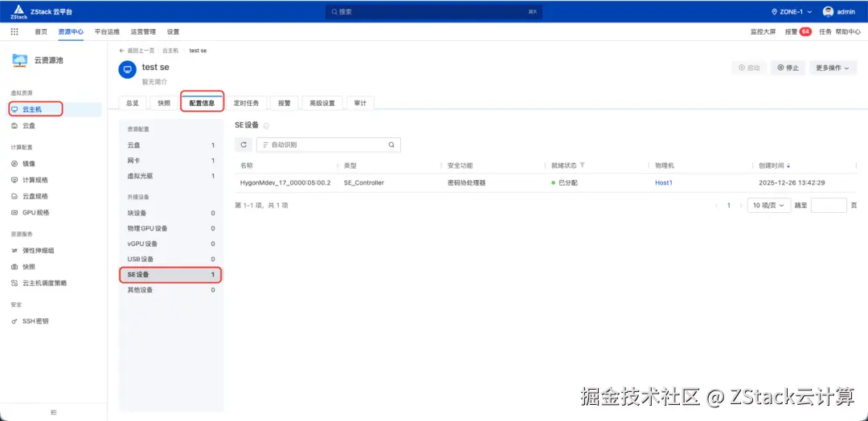Select SE 设备 in config list

pyautogui.click(x=171, y=275)
